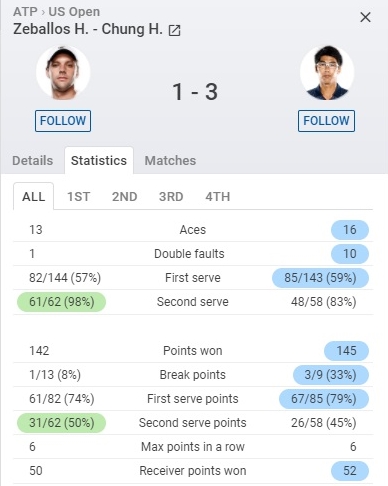Click the 1 - 3 match score
Viewport: 388px width, 486px height.
pos(195,92)
